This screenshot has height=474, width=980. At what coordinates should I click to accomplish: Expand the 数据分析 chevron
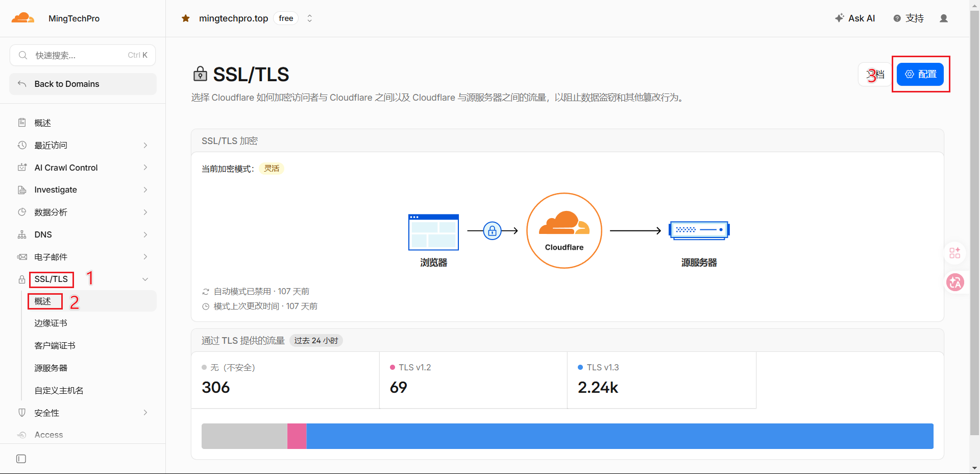[x=145, y=212]
